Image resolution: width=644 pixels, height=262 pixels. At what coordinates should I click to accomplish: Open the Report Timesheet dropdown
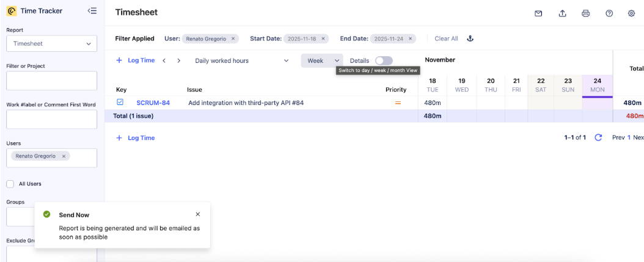click(x=52, y=43)
